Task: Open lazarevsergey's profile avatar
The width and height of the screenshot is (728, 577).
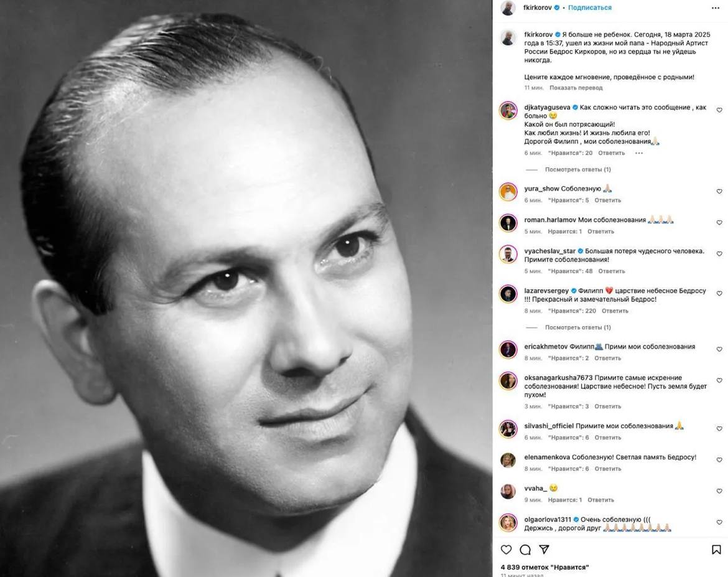Action: pos(508,294)
